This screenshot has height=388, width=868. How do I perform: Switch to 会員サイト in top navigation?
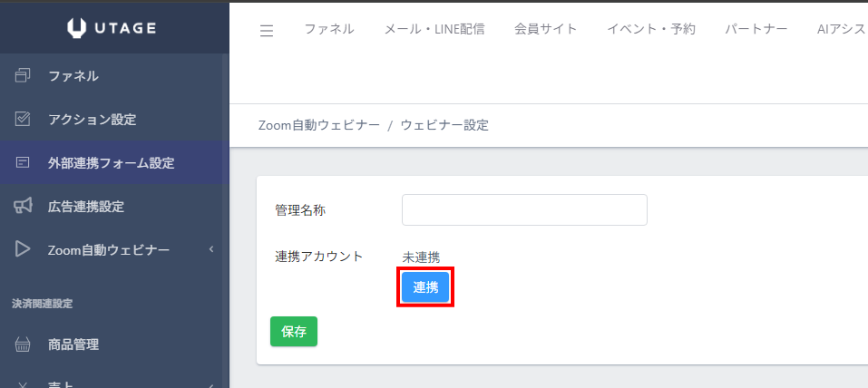click(x=545, y=29)
